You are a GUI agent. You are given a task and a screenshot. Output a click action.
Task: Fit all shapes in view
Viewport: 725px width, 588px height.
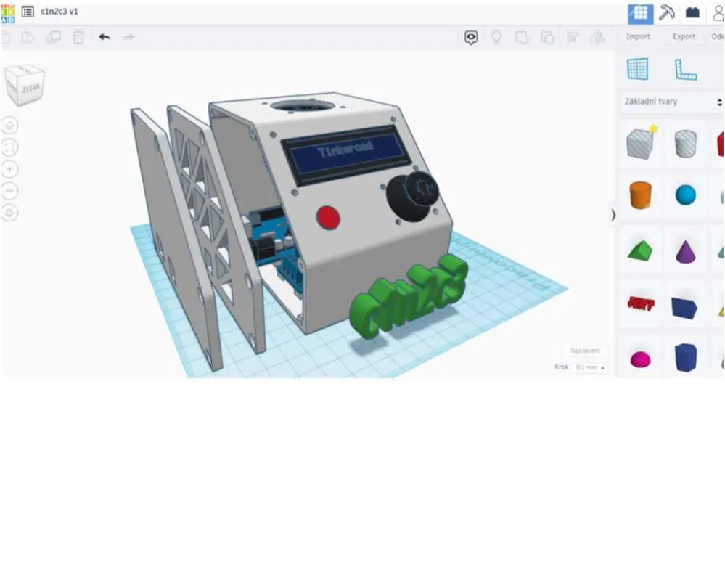[x=9, y=147]
